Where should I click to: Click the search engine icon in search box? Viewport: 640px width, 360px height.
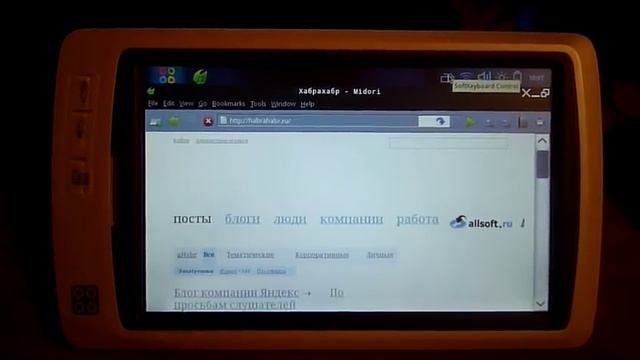click(440, 121)
